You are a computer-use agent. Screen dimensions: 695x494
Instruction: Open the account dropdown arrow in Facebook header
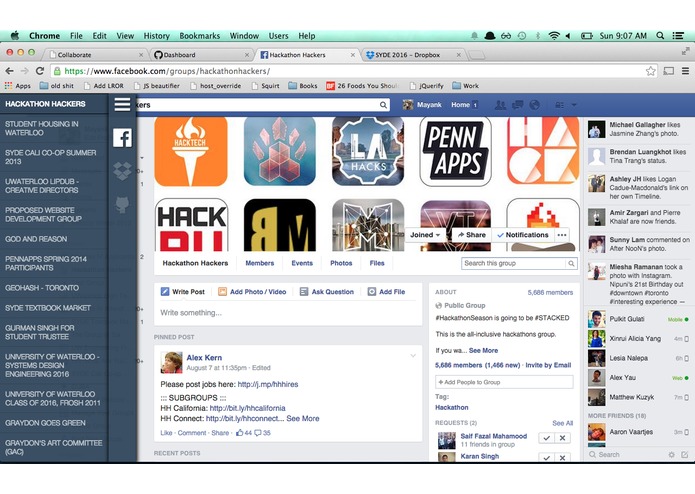tap(574, 105)
